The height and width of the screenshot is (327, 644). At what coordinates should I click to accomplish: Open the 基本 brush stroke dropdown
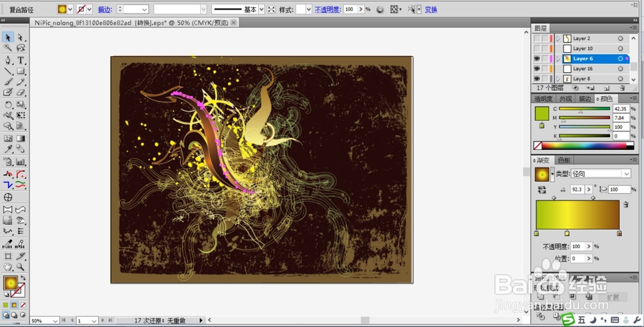(261, 9)
